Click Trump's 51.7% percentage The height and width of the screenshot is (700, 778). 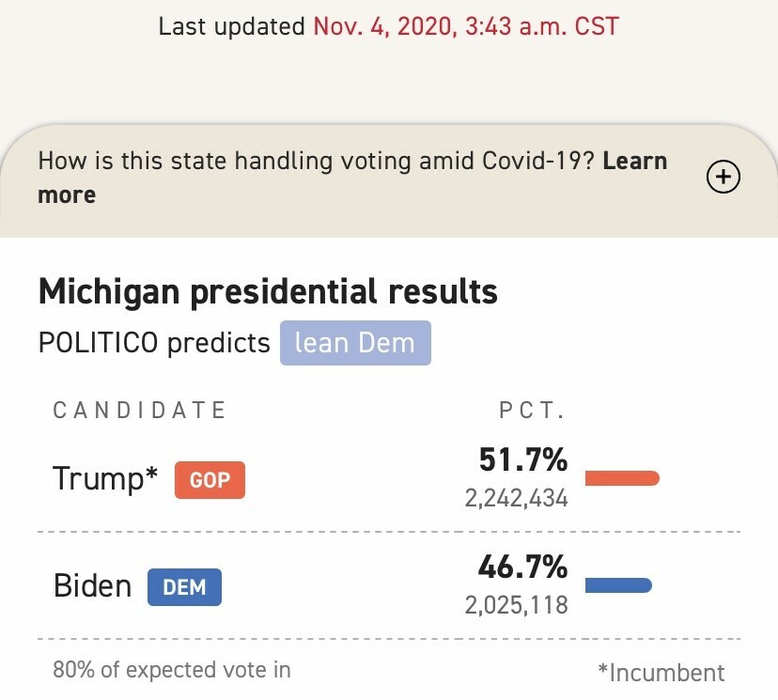[x=522, y=460]
